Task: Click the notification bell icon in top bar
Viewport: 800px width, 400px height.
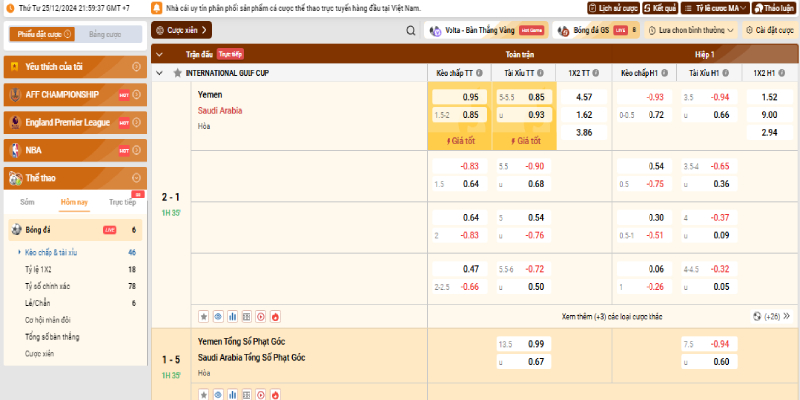Action: click(x=157, y=8)
